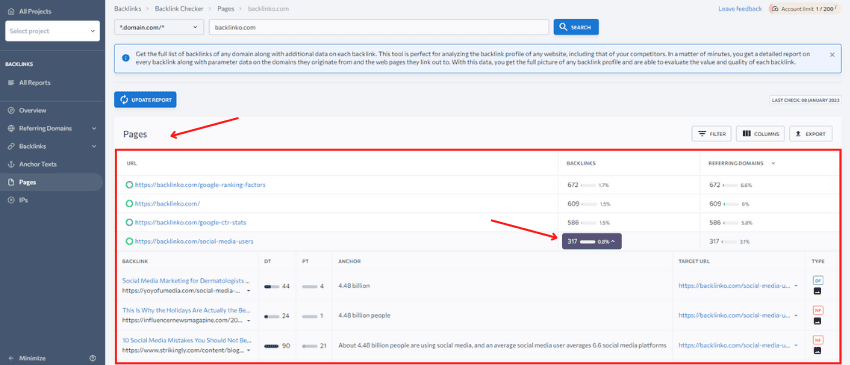Open 10 Social Media Mistakes backlink

[186, 341]
